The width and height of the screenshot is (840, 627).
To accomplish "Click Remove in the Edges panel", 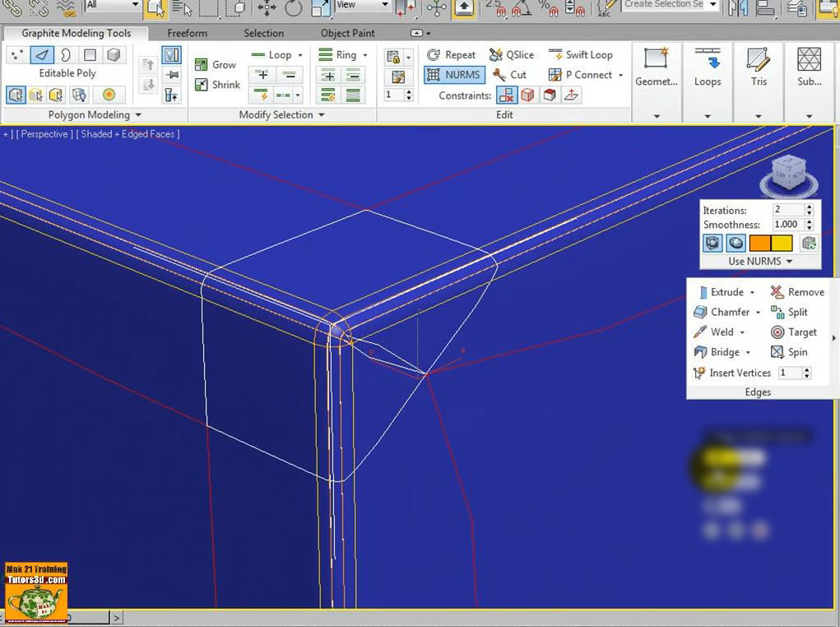I will pos(797,292).
